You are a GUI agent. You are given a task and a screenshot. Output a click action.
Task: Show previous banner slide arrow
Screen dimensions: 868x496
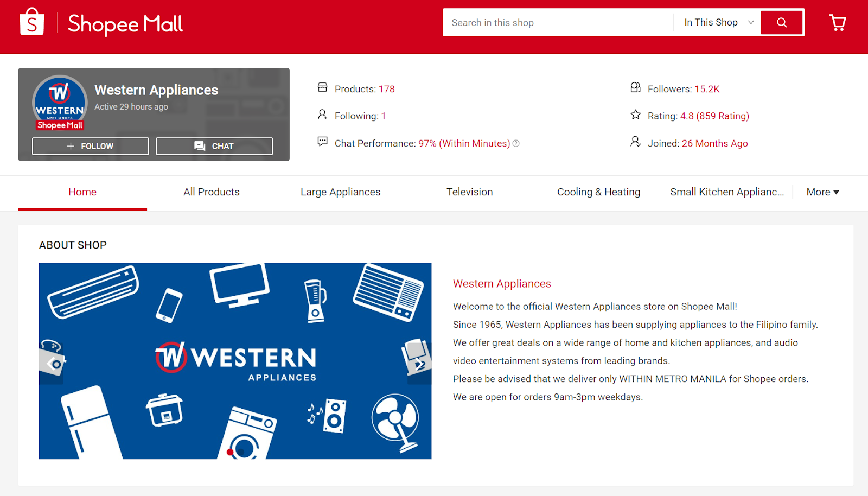click(x=52, y=363)
